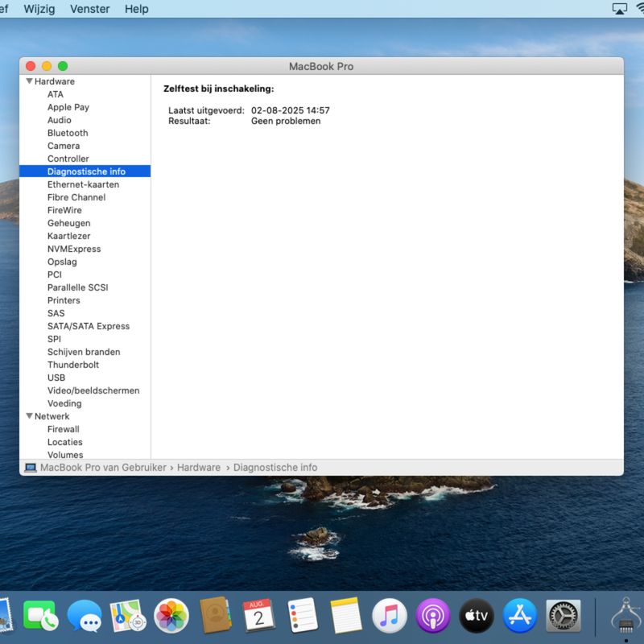Collapse the Netwerk section
Image resolution: width=644 pixels, height=644 pixels.
pos(30,415)
